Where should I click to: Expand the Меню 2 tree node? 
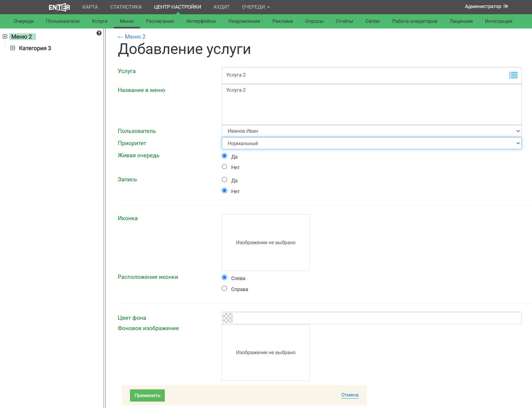click(x=5, y=36)
